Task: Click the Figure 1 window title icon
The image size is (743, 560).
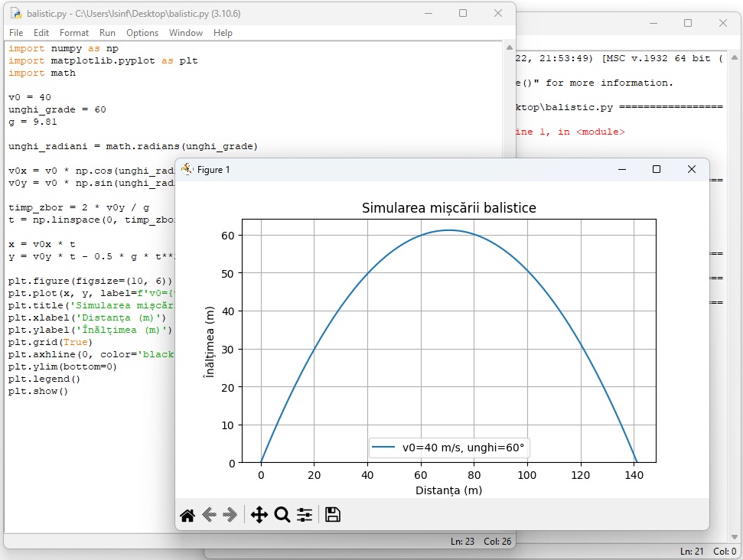Action: tap(187, 169)
